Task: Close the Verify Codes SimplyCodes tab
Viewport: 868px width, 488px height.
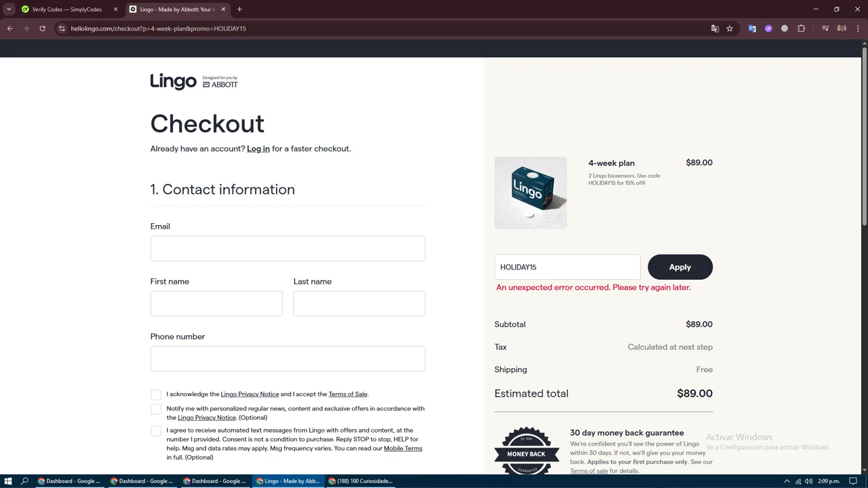Action: coord(116,9)
